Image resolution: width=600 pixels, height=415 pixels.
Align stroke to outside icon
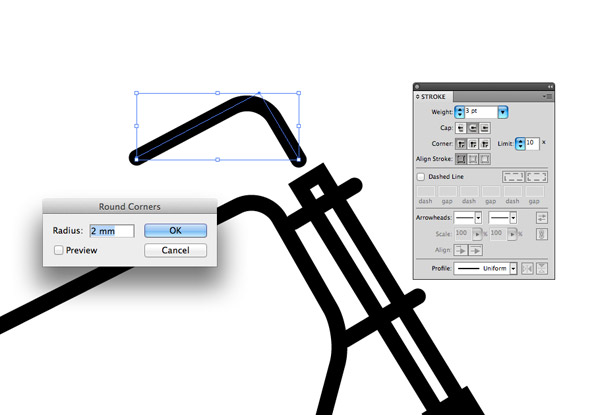[x=484, y=159]
